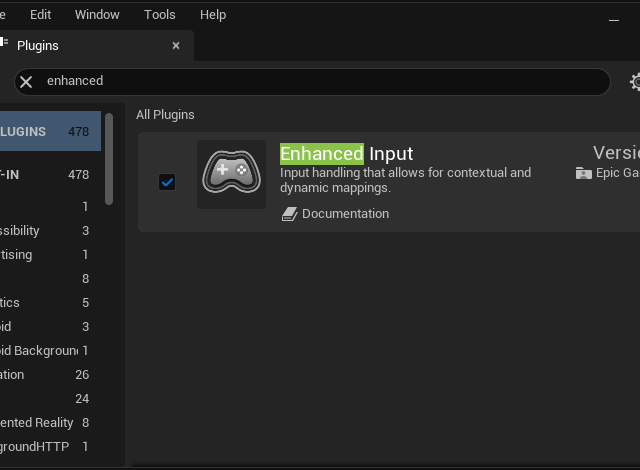Clear the search field with the X icon
The width and height of the screenshot is (640, 470).
(26, 81)
